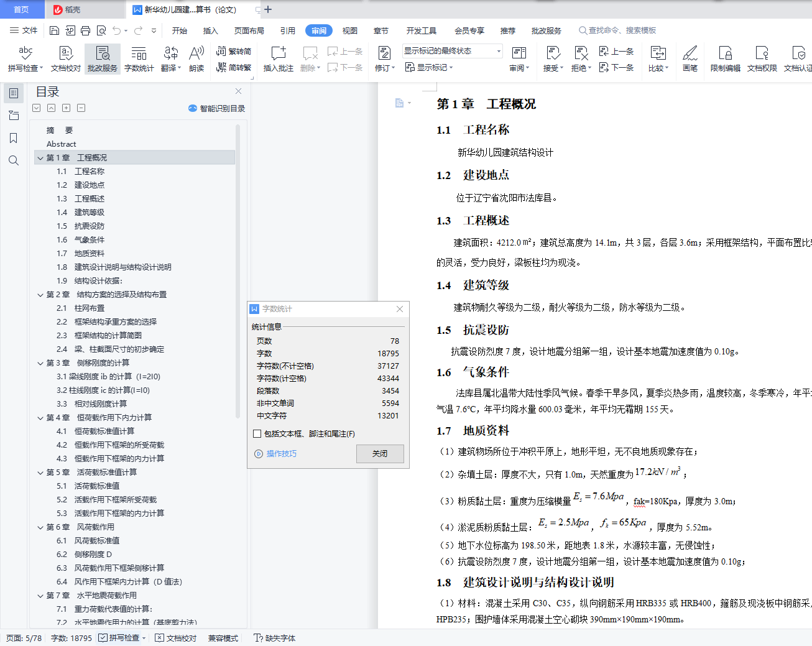Click 插入批注 to add a comment
The image size is (812, 646).
point(279,59)
